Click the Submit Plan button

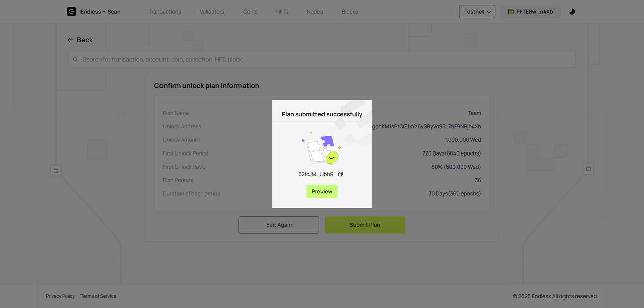365,225
